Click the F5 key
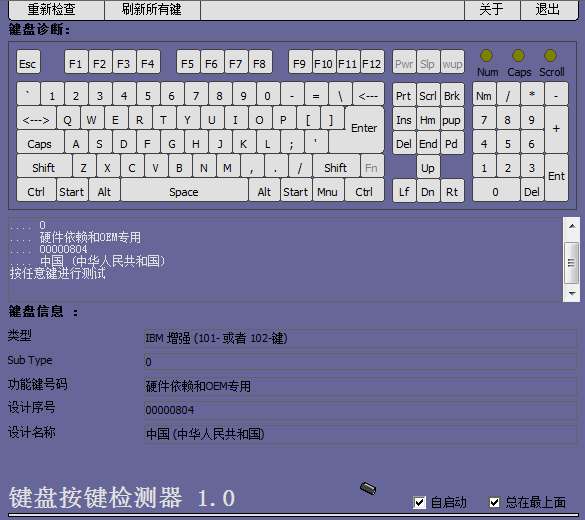The height and width of the screenshot is (520, 585). pyautogui.click(x=188, y=62)
